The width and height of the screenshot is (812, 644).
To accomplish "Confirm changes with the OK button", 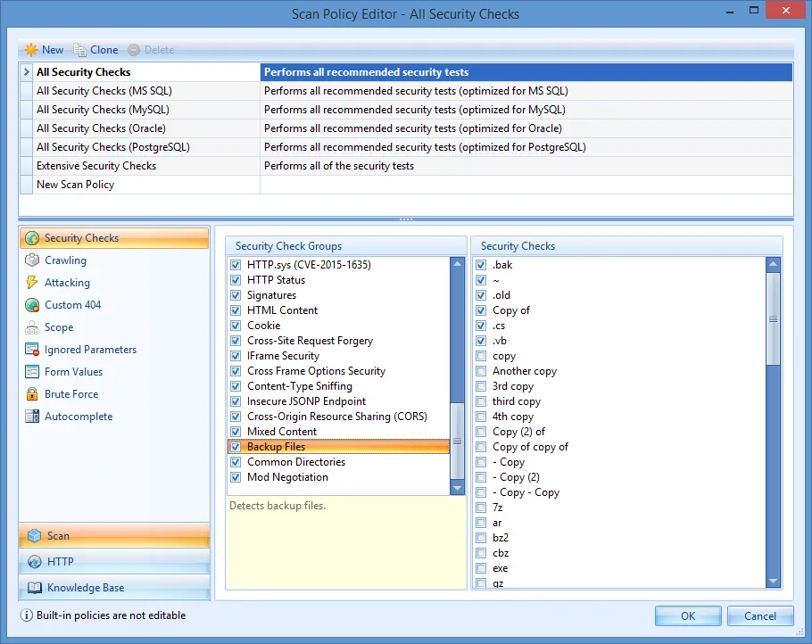I will (x=687, y=615).
